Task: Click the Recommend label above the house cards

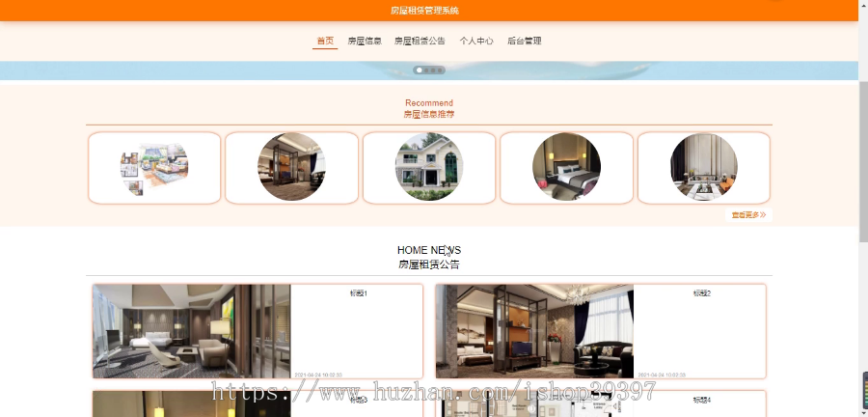Action: 429,103
